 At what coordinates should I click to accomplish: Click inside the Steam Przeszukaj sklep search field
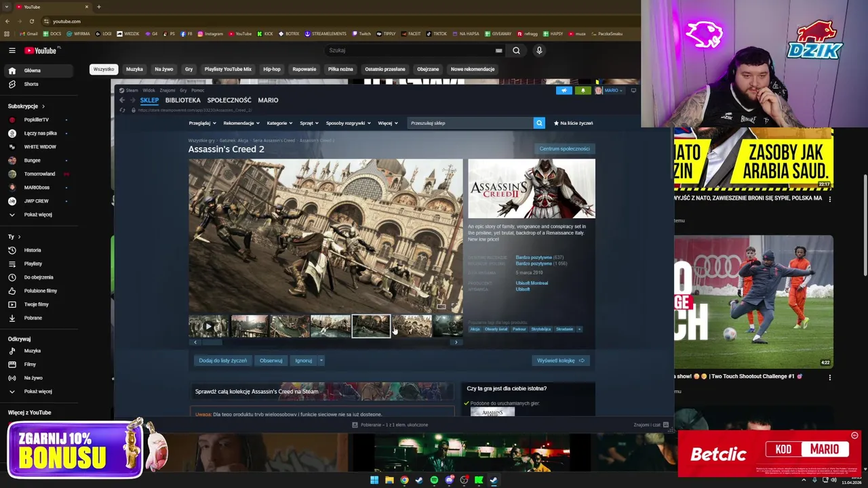pyautogui.click(x=470, y=123)
